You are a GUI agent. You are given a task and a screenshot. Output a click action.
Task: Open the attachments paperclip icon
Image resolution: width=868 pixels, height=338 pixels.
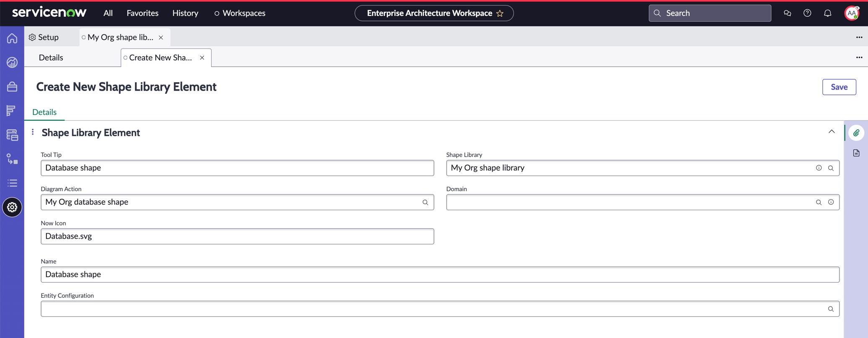(856, 133)
